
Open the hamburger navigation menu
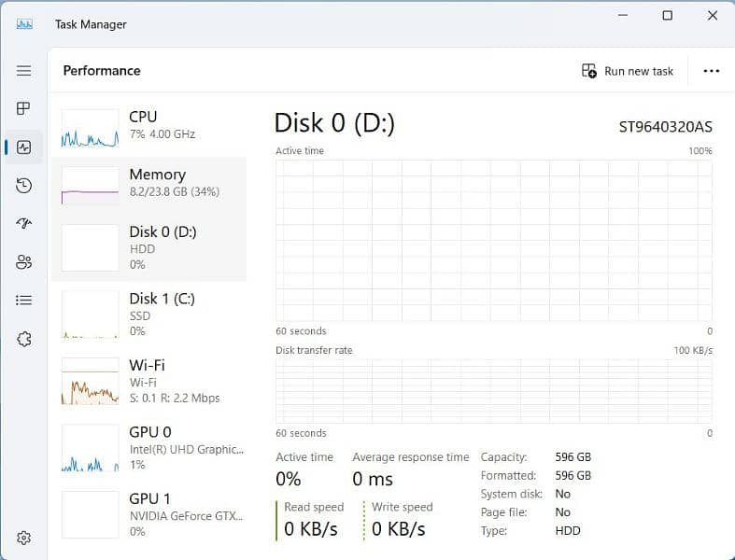click(24, 71)
